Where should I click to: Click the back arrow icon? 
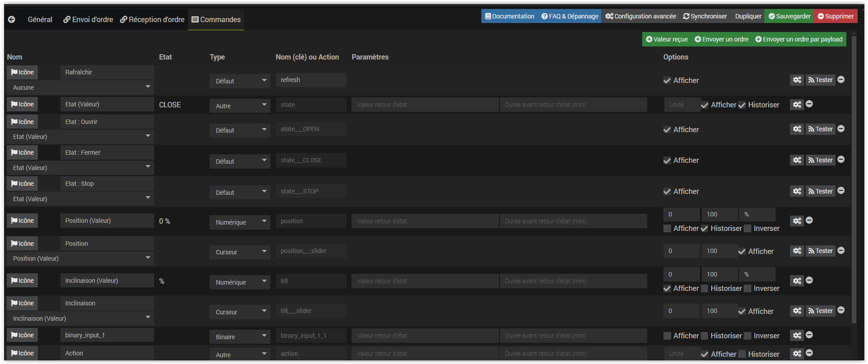[12, 19]
